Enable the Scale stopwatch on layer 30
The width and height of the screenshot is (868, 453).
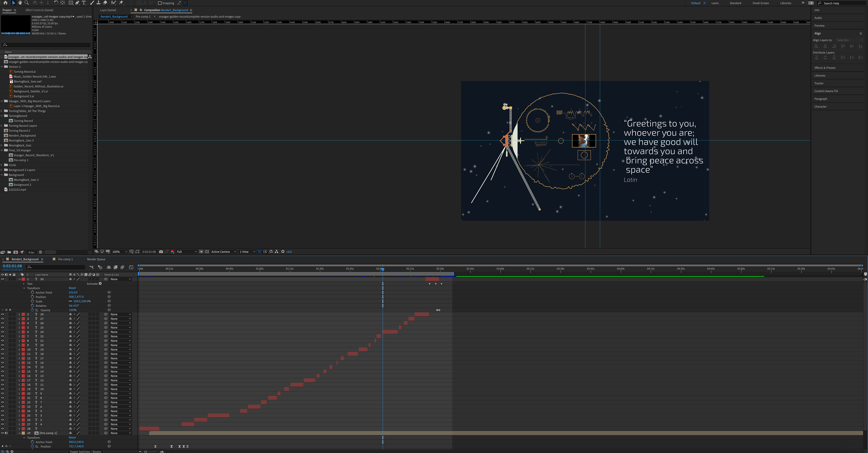pyautogui.click(x=32, y=301)
